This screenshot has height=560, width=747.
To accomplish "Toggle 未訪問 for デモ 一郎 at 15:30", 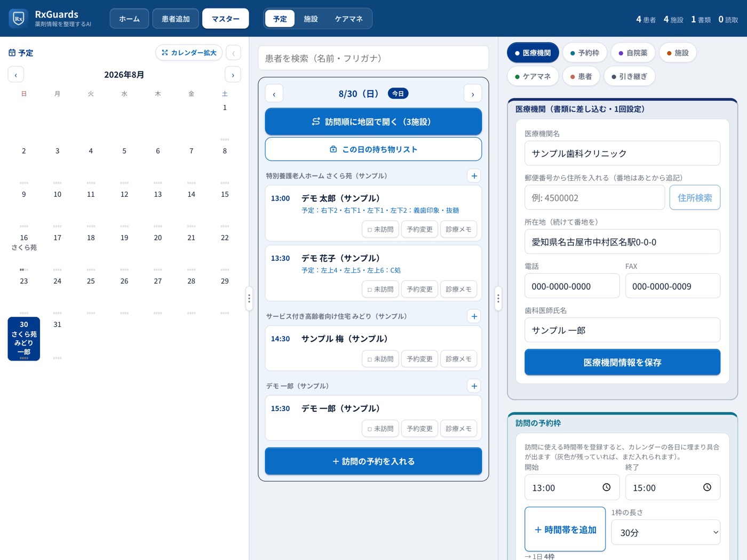I will pyautogui.click(x=380, y=429).
